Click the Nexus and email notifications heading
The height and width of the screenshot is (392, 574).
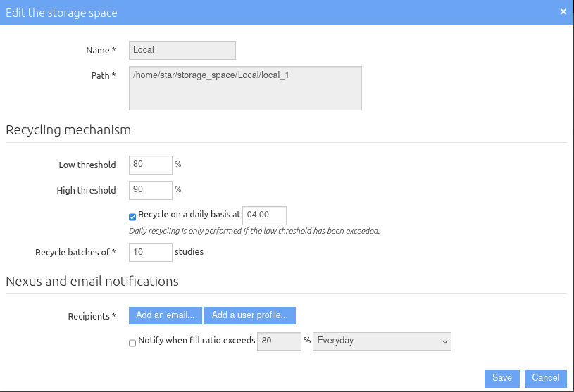[x=92, y=282]
